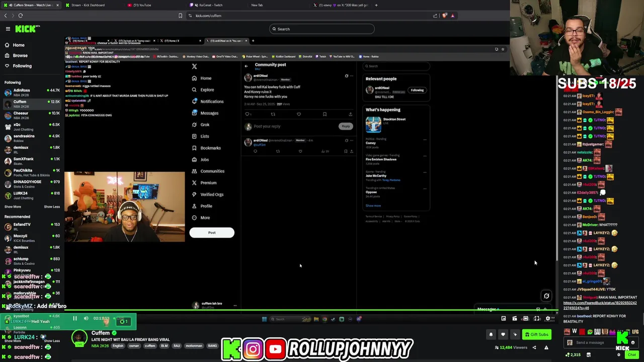
Task: Bookmark the ardiONeal community post
Action: click(325, 114)
